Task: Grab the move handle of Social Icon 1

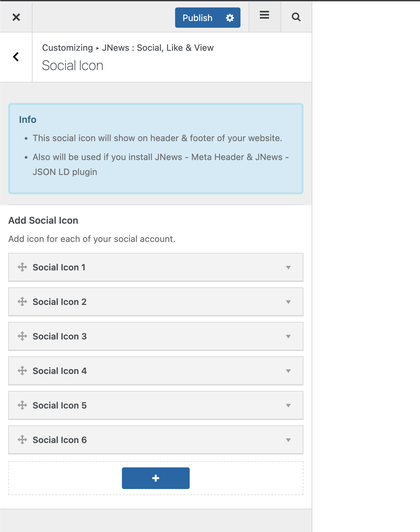Action: (22, 267)
